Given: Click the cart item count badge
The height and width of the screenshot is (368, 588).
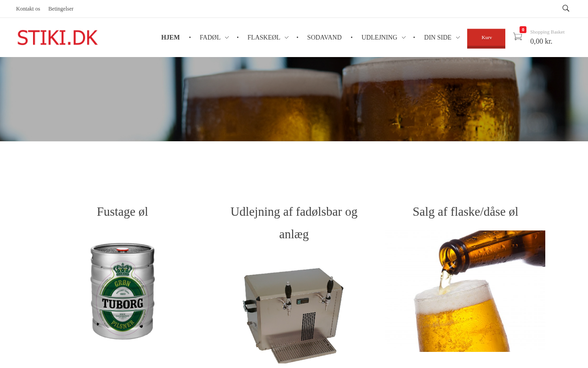Looking at the screenshot, I should pyautogui.click(x=523, y=30).
